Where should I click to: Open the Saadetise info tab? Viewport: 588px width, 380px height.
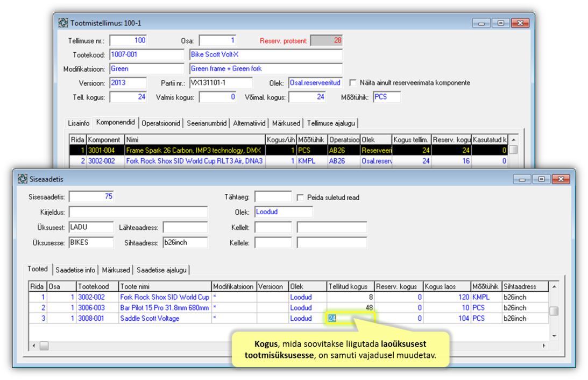75,270
